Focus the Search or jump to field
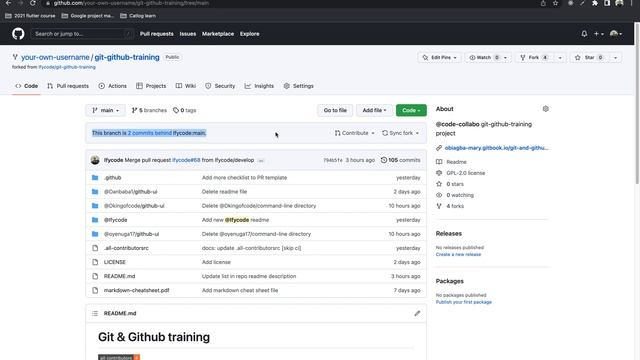Image resolution: width=640 pixels, height=360 pixels. [x=82, y=34]
